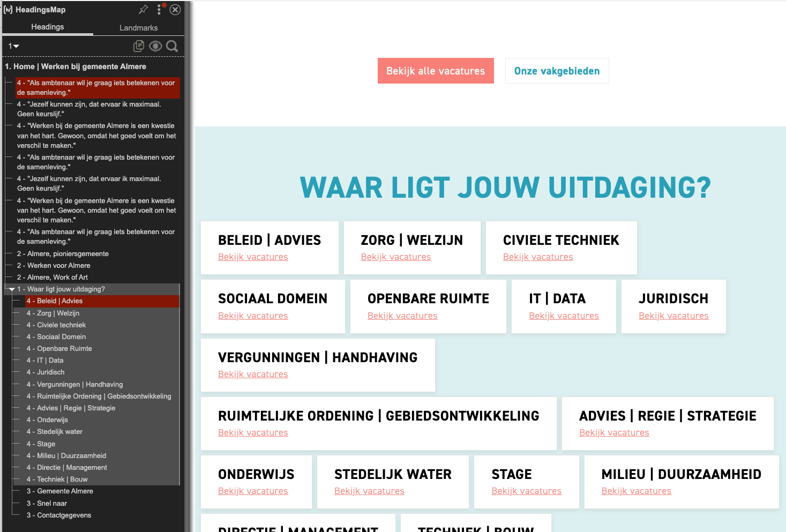This screenshot has height=532, width=786.
Task: Toggle heading visibility with the eye icon
Action: 155,46
